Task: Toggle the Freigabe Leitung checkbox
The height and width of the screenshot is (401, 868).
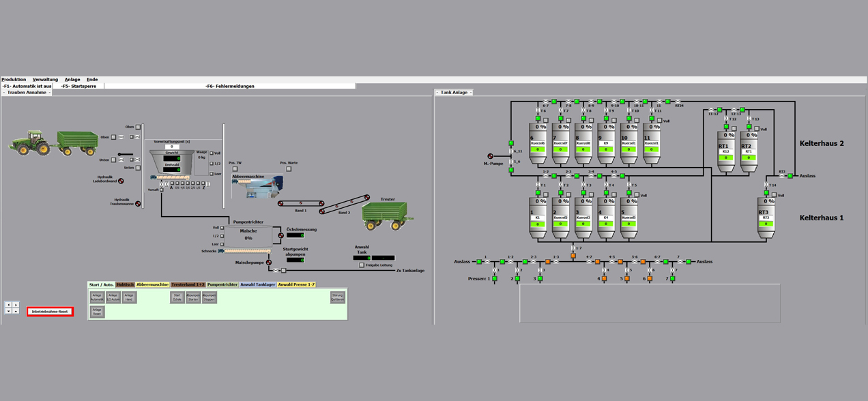Action: tap(362, 265)
